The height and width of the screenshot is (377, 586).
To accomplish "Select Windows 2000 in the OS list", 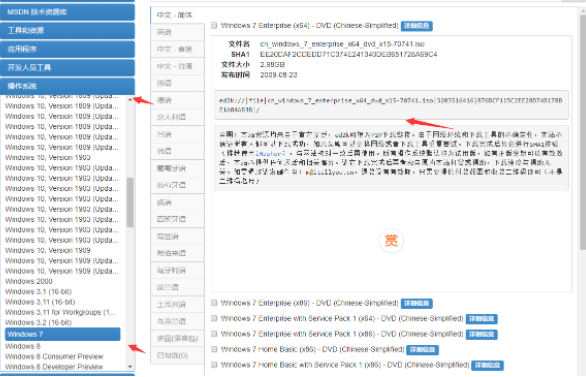I will pos(29,281).
